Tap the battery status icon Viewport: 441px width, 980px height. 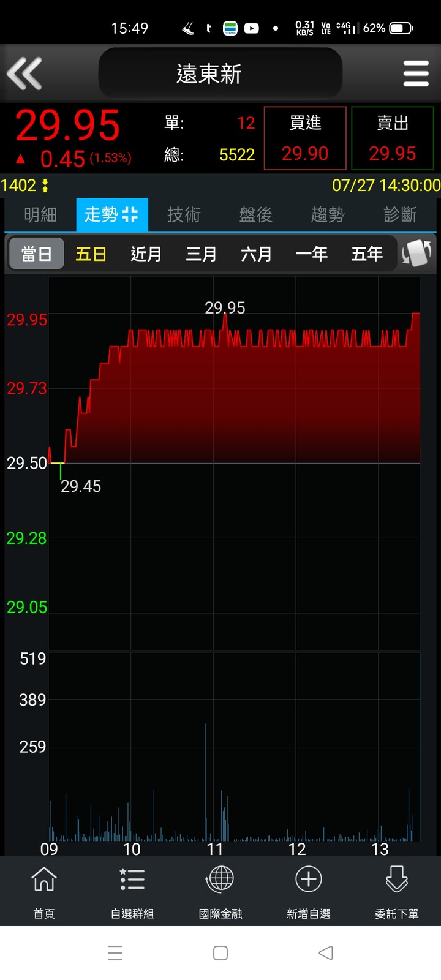coord(401,28)
